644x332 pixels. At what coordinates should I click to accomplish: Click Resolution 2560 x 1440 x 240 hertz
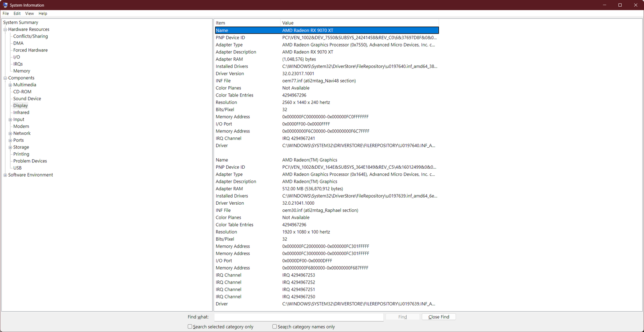[x=306, y=102]
